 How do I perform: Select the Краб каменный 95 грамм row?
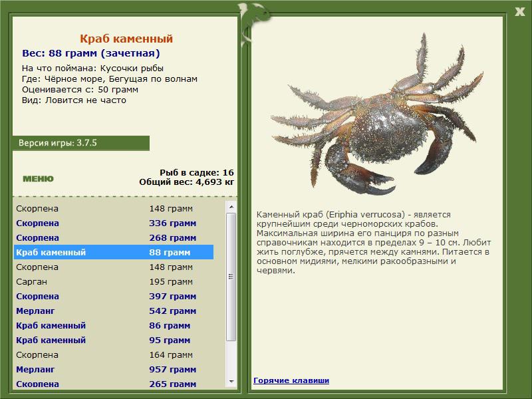pos(114,340)
